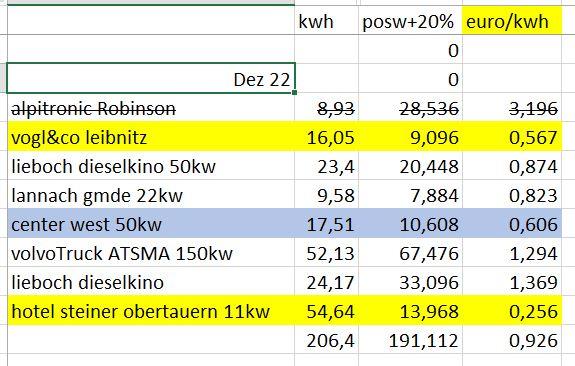Click the average price cell 0,926
Screen dimensions: 575x366
(512, 340)
